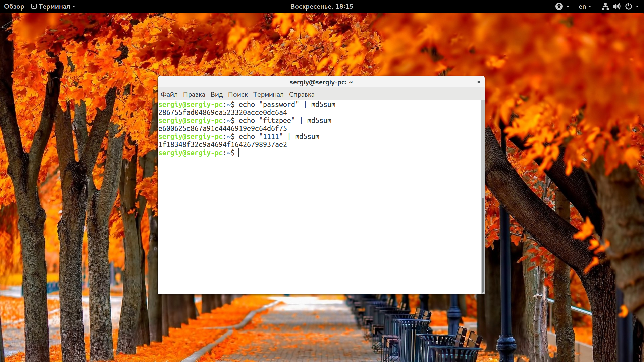The height and width of the screenshot is (362, 644).
Task: Click the terminal icon next to Терминал in the top bar
Action: [34, 6]
